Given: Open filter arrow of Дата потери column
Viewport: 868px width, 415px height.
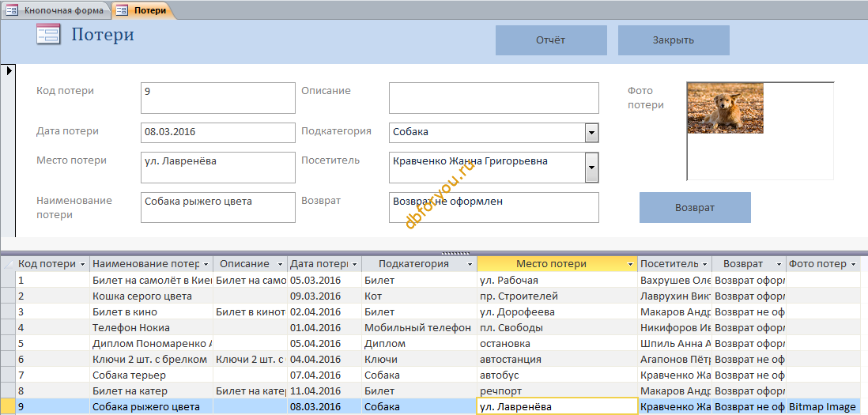Looking at the screenshot, I should [354, 265].
